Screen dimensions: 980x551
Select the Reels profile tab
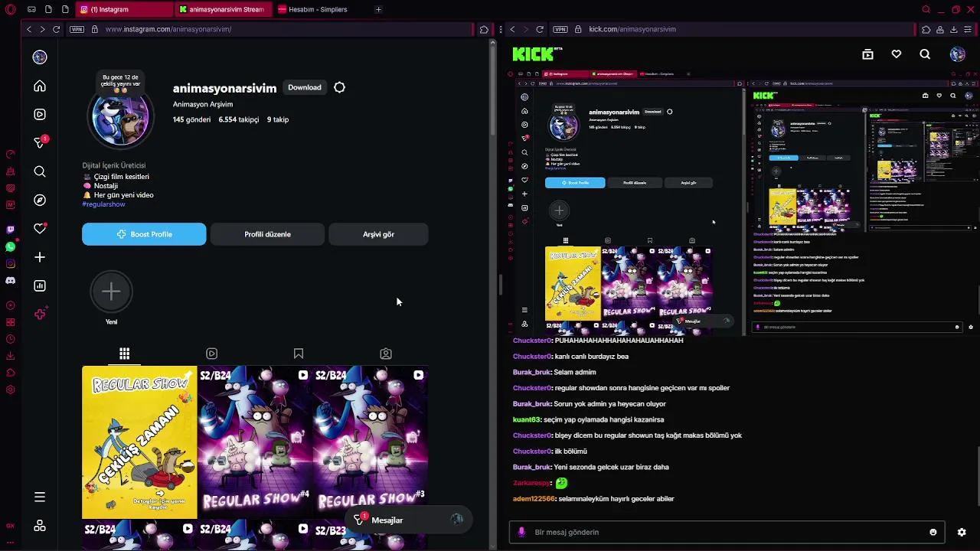click(x=211, y=354)
